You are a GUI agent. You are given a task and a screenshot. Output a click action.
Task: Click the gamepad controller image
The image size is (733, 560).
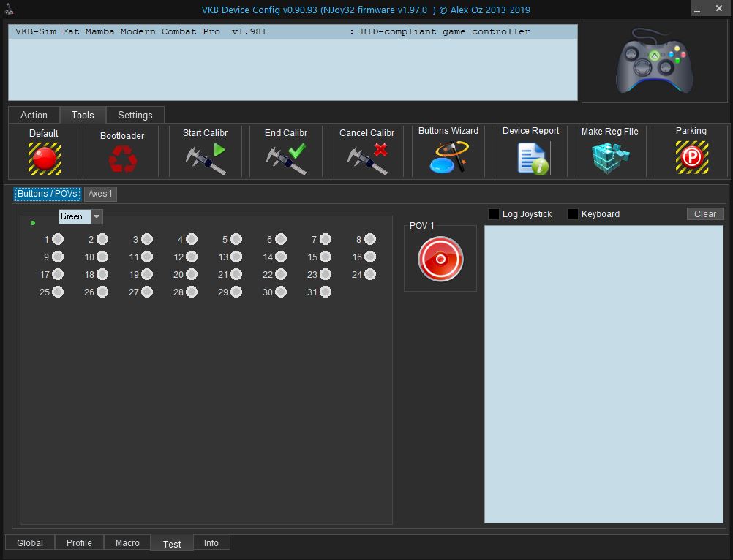(655, 61)
